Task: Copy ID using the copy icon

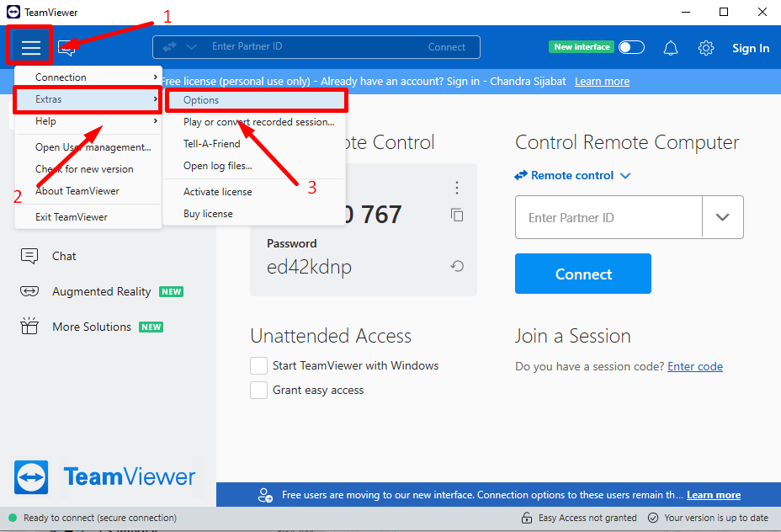Action: click(457, 215)
